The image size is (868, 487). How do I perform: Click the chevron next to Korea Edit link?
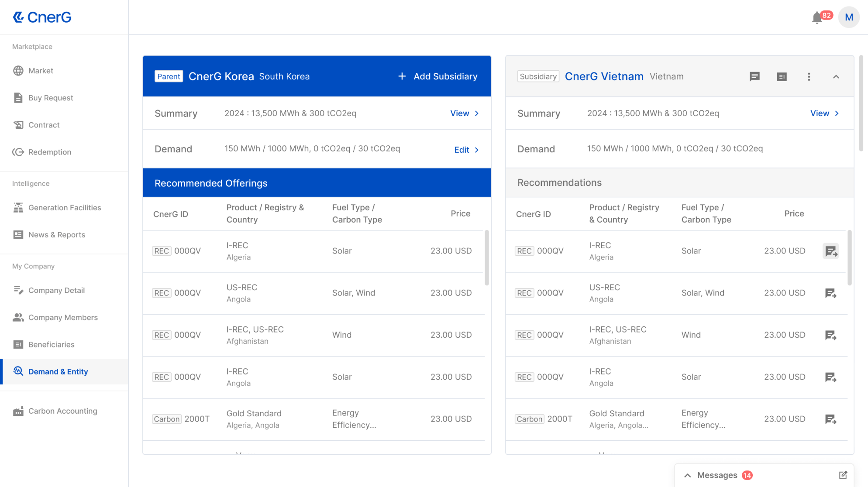[x=476, y=150]
